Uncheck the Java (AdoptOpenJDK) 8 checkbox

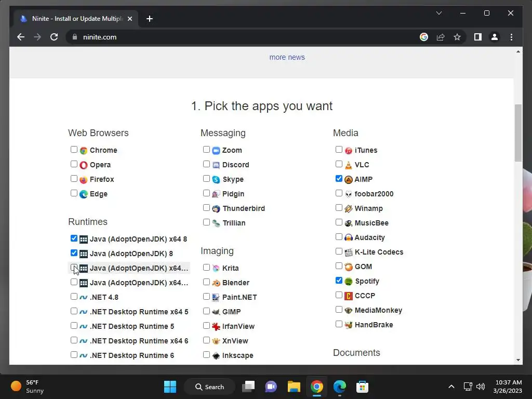(74, 253)
